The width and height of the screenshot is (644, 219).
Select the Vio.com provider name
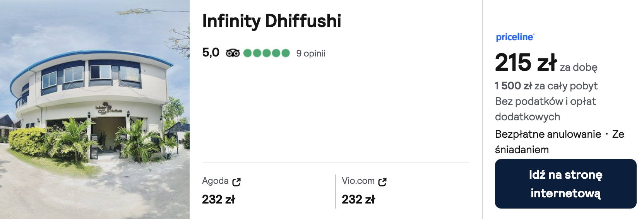coord(358,181)
